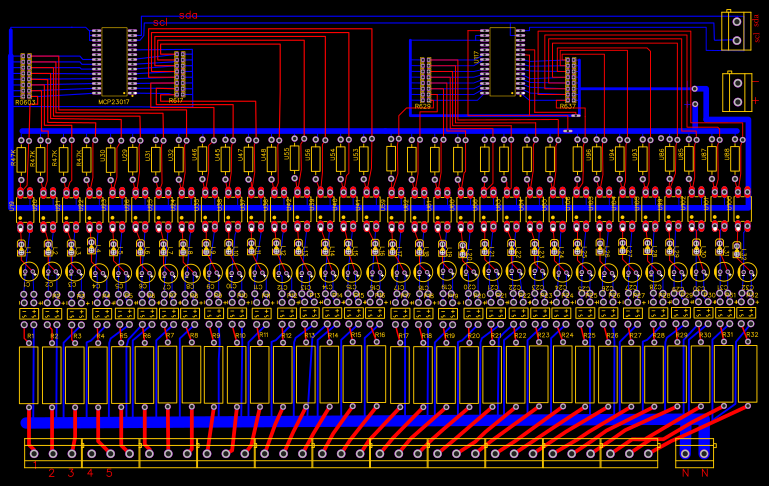Click the U93 resistor designator

(635, 155)
